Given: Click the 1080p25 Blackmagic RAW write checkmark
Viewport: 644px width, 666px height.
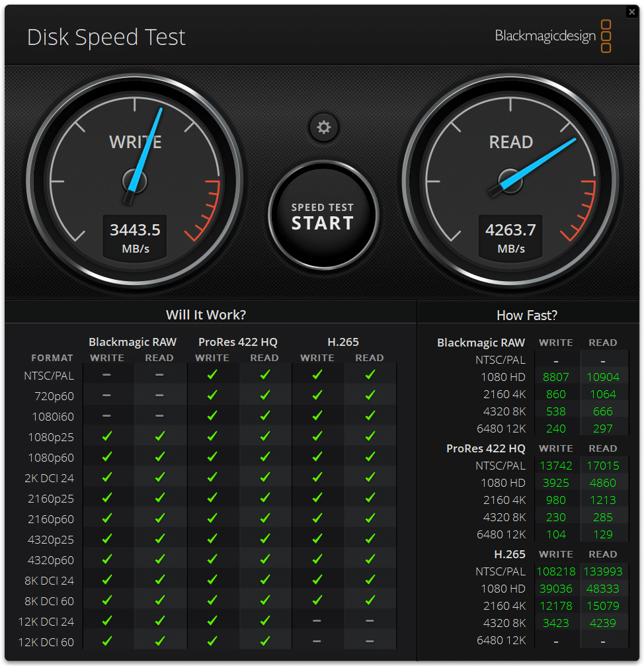Looking at the screenshot, I should click(107, 437).
